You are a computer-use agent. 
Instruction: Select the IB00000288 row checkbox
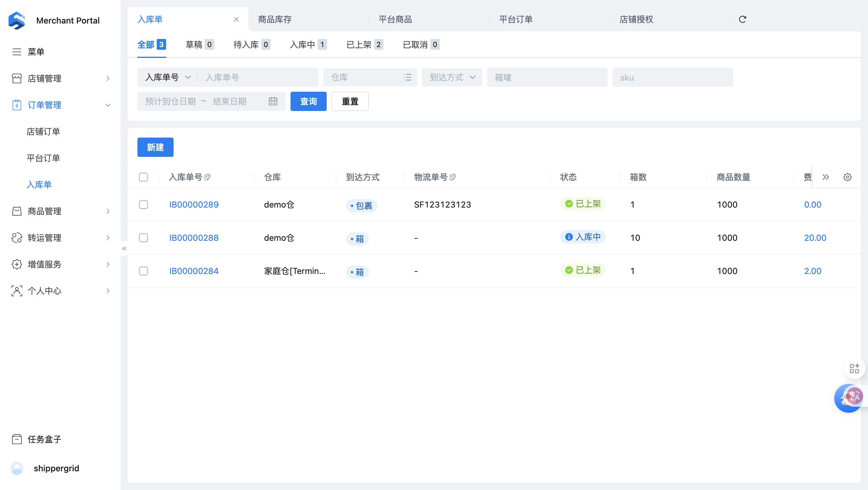pyautogui.click(x=143, y=238)
